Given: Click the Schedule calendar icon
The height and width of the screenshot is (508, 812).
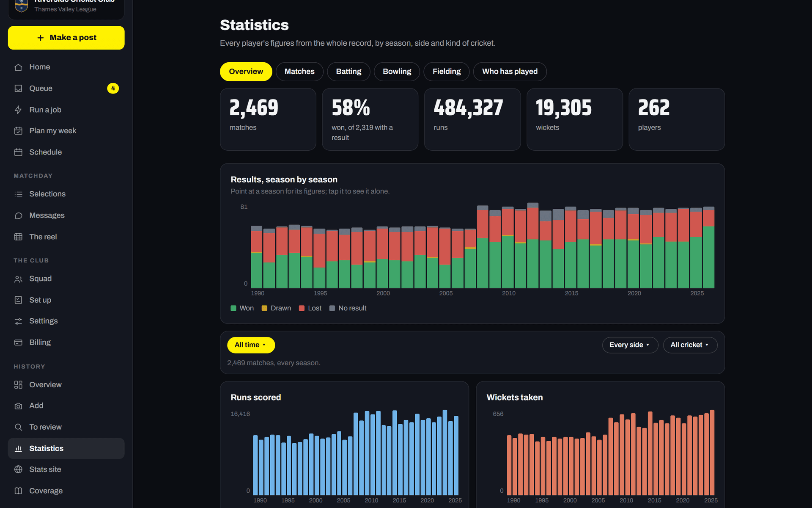Looking at the screenshot, I should coord(18,152).
